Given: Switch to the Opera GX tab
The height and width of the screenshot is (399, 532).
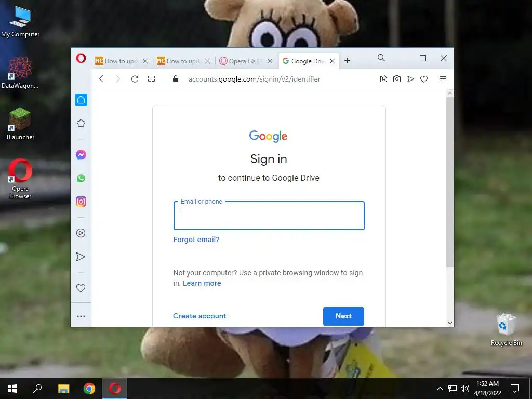Looking at the screenshot, I should (241, 61).
